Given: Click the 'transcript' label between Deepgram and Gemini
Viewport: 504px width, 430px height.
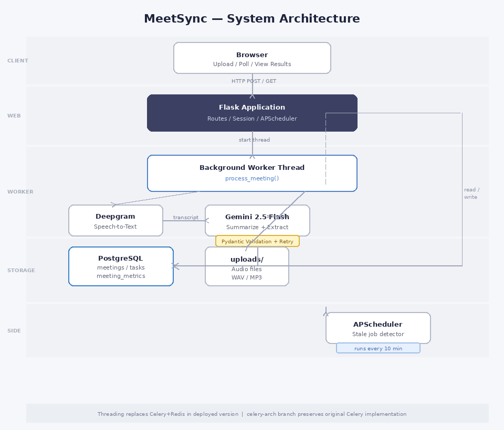Looking at the screenshot, I should pos(185,217).
